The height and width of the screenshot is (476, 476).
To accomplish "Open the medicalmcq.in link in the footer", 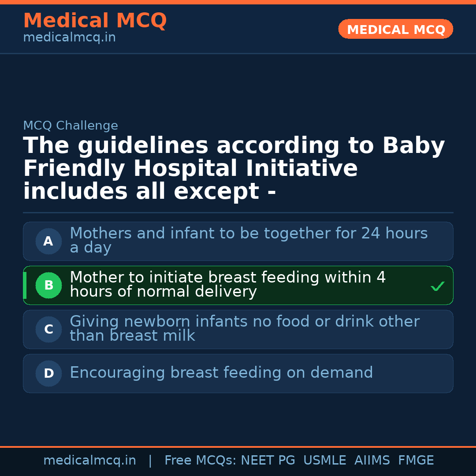I will 89,461.
